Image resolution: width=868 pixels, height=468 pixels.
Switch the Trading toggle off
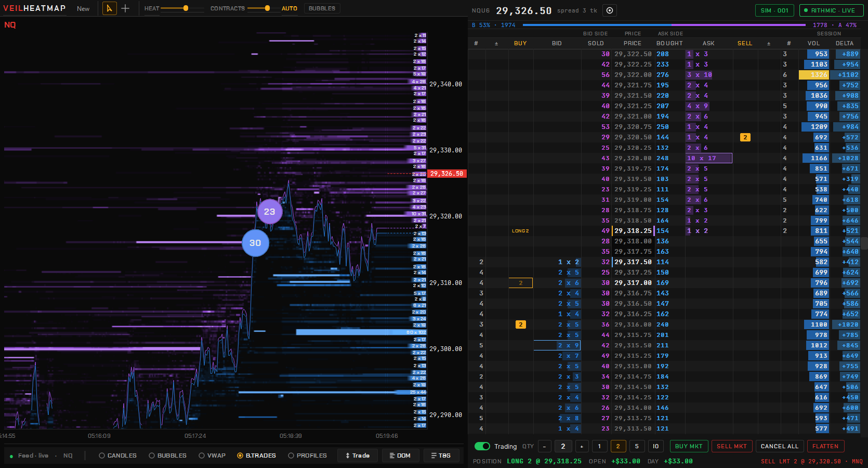(x=482, y=446)
